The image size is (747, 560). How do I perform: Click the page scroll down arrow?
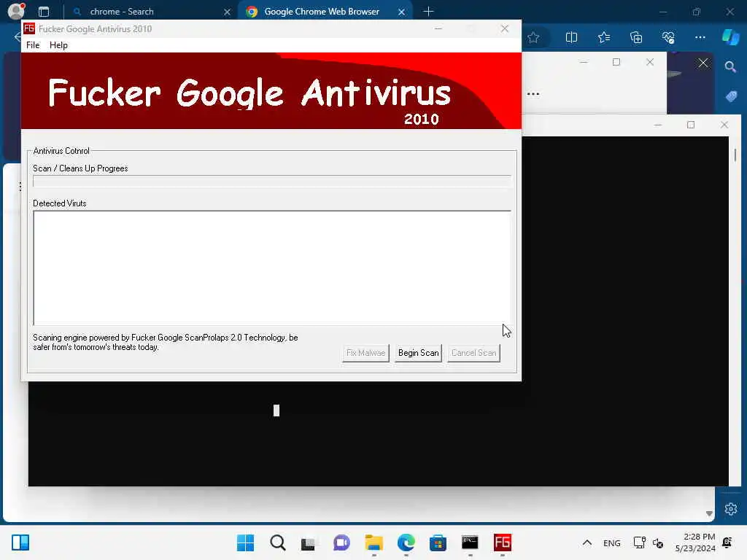point(709,513)
